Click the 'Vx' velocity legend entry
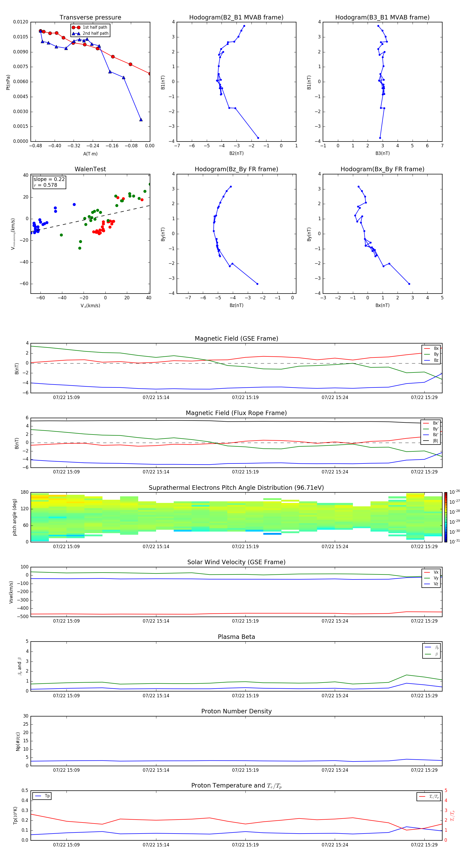Image resolution: width=473 pixels, height=868 pixels. [431, 572]
